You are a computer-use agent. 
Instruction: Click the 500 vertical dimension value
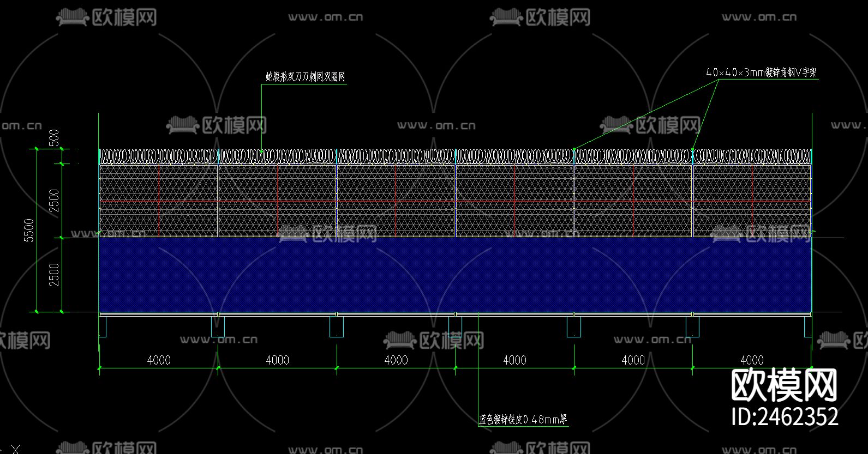(x=53, y=138)
